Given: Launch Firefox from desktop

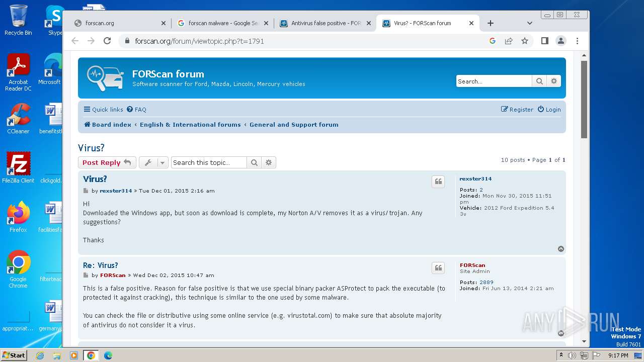Looking at the screenshot, I should [x=18, y=217].
